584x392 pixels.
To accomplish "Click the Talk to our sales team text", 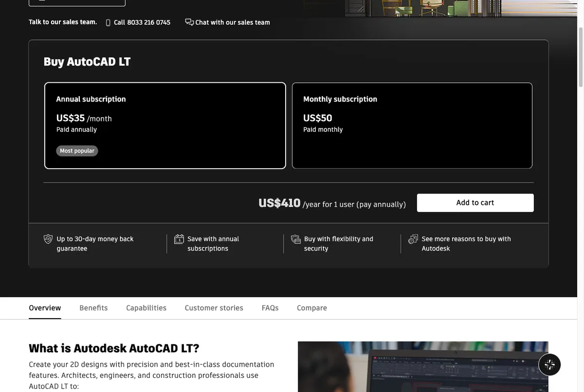I will tap(63, 22).
